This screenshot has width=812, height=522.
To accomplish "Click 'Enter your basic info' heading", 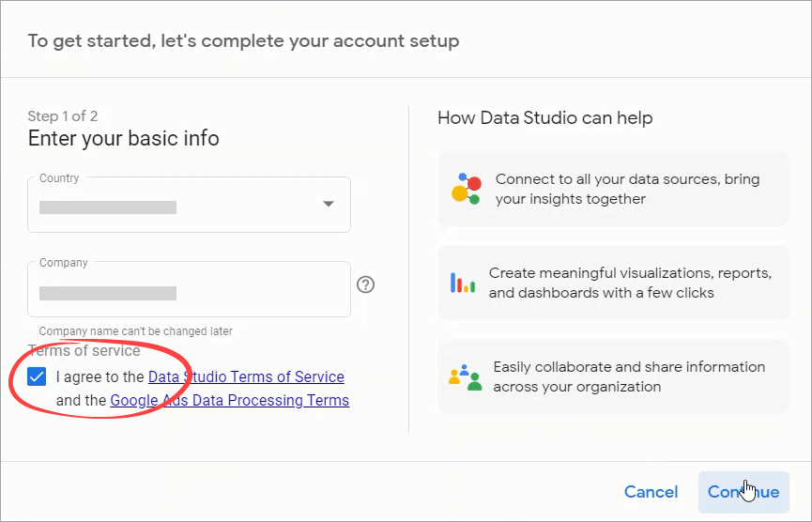I will (x=123, y=138).
